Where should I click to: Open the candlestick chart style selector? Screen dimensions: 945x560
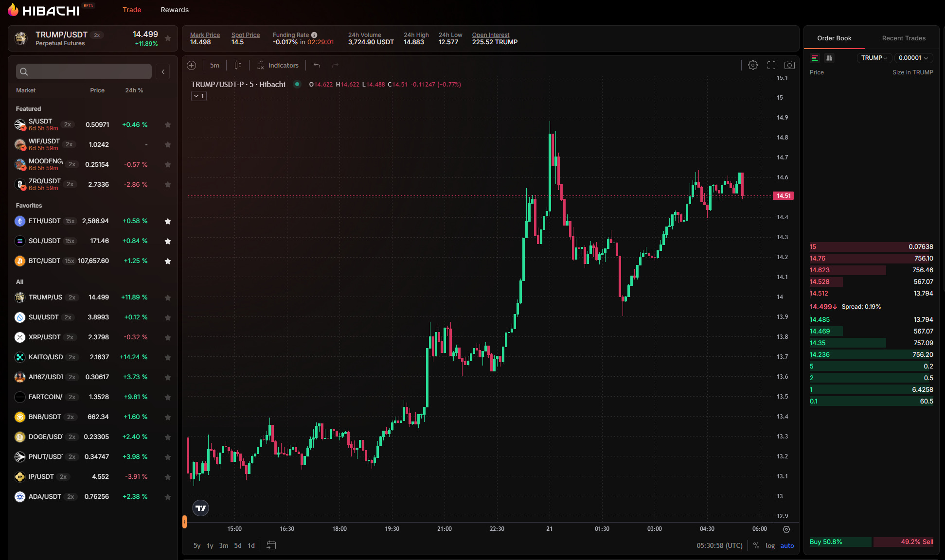click(x=238, y=65)
